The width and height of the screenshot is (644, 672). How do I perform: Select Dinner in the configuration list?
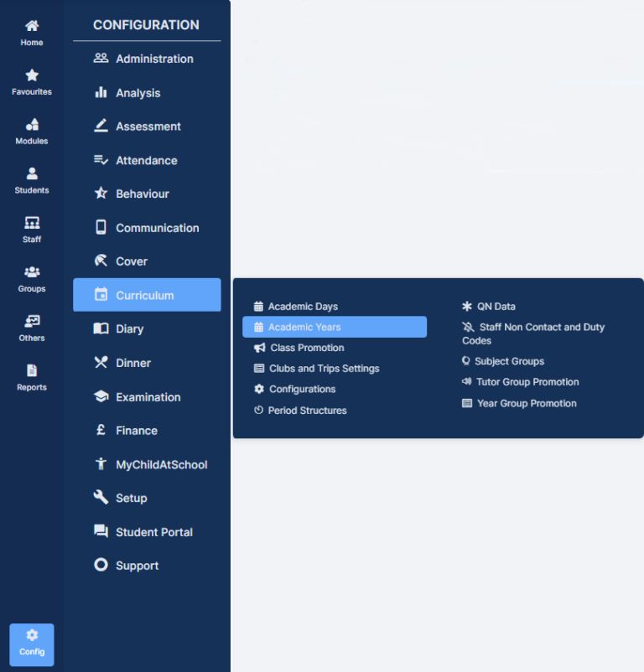[x=147, y=363]
